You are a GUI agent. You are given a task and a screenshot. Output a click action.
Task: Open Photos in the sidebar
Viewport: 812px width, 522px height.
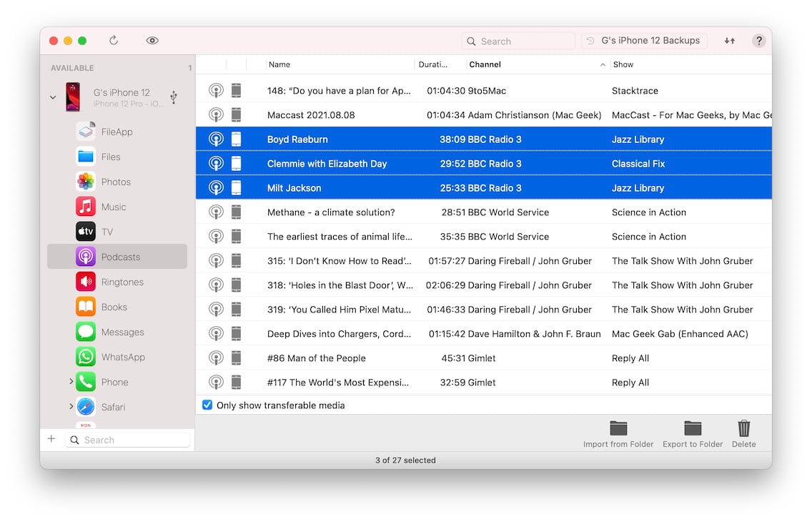pos(117,182)
